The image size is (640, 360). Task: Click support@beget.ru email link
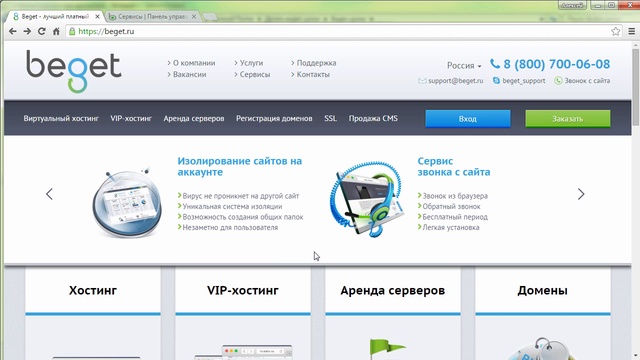(x=456, y=81)
